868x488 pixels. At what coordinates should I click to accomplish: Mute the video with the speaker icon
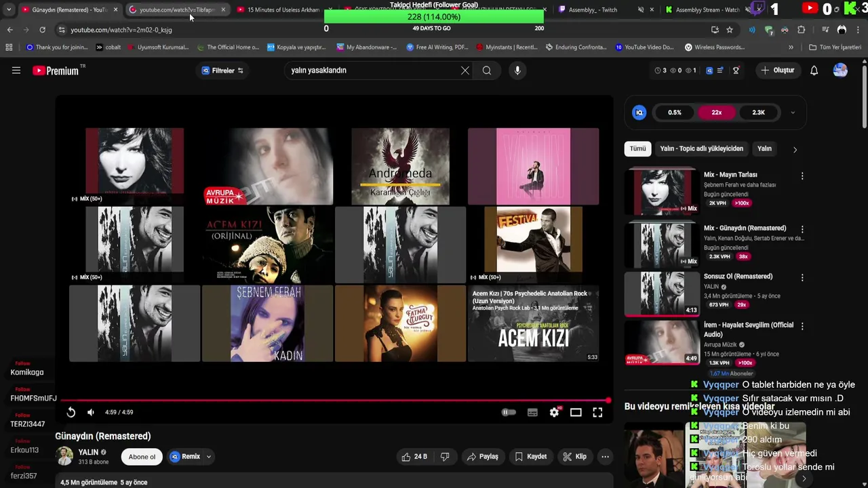[91, 412]
